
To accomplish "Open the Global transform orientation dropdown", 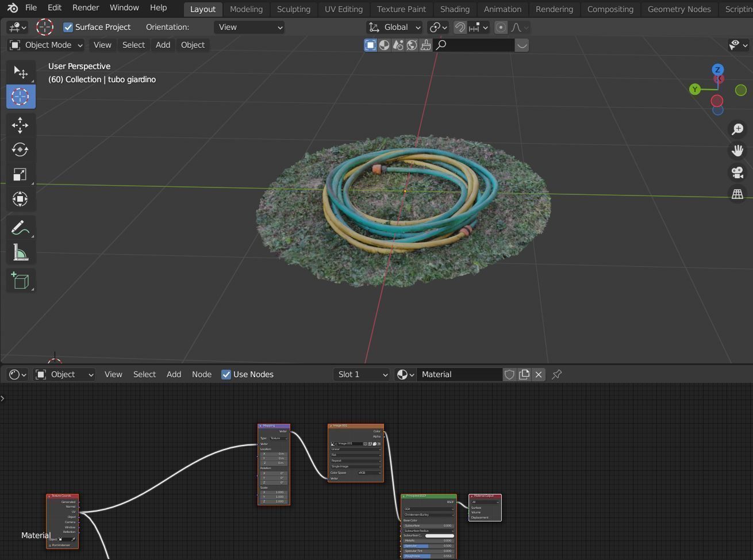I will point(394,27).
